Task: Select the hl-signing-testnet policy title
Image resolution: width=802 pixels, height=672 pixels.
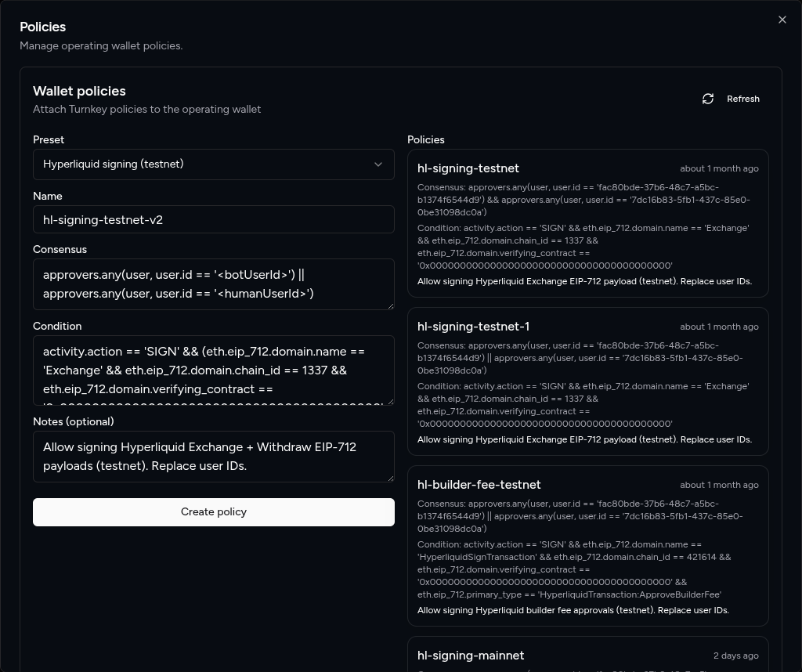Action: click(x=468, y=168)
